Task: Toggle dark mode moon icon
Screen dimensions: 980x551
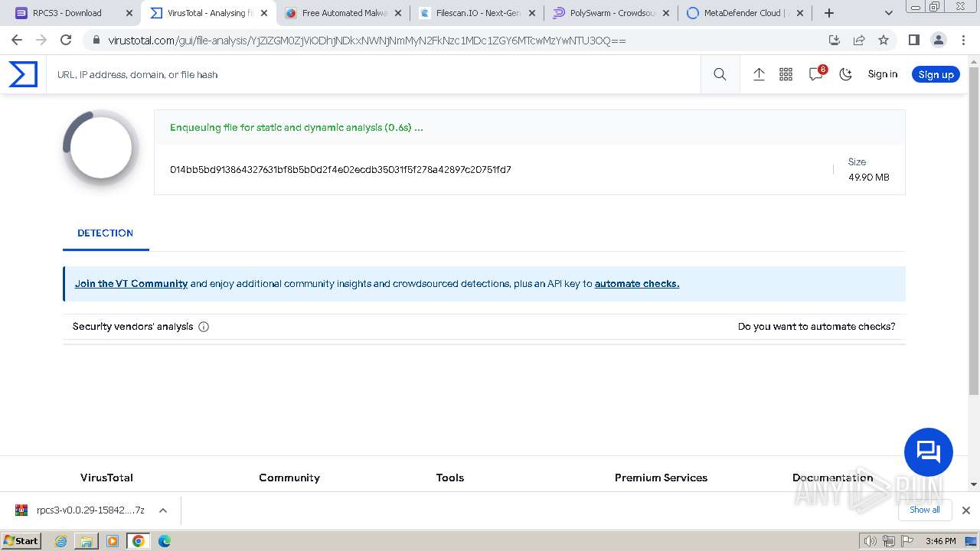Action: click(x=846, y=74)
